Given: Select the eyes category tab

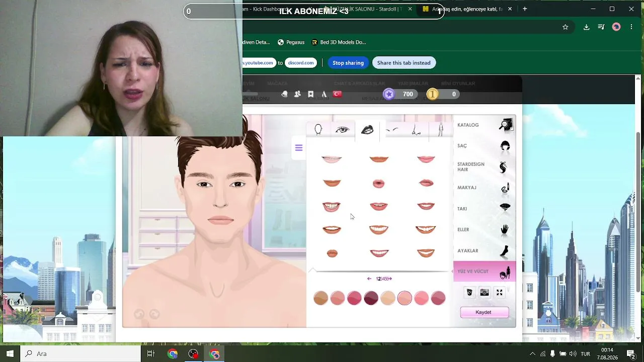Looking at the screenshot, I should (x=342, y=130).
